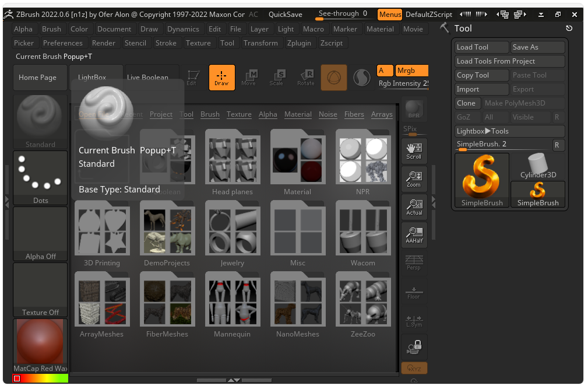
Task: Click Load Tools From Project
Action: click(x=510, y=61)
